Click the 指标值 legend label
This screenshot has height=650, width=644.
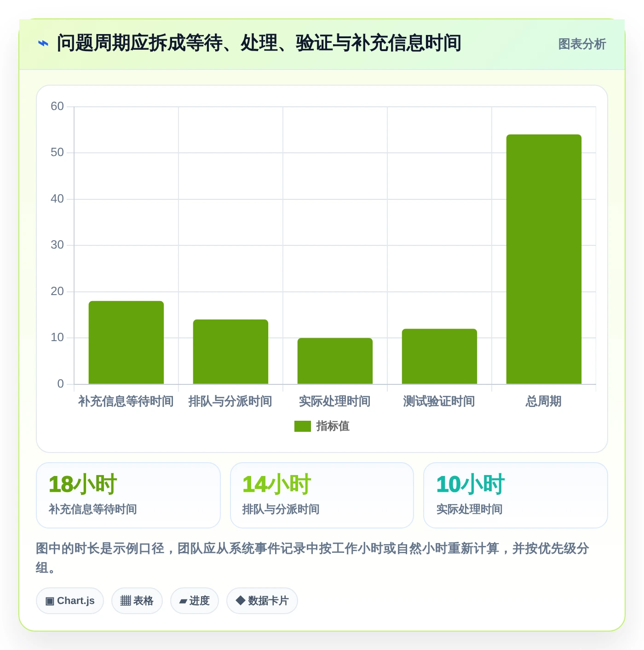click(x=333, y=426)
